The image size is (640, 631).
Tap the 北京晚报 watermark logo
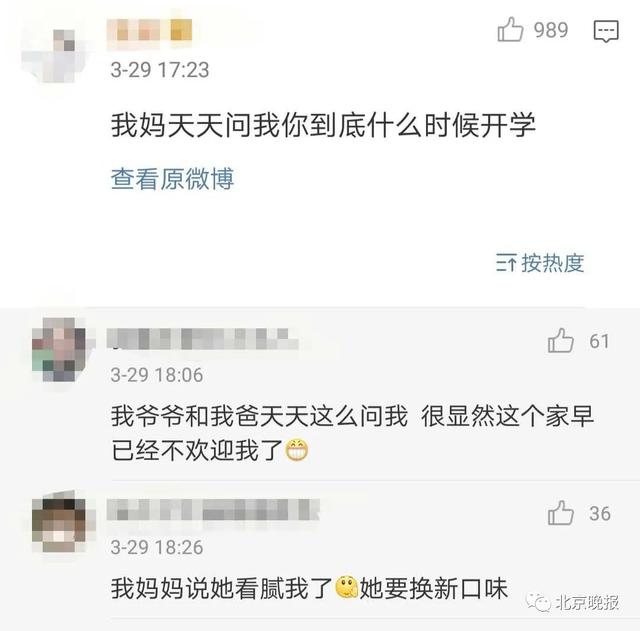pyautogui.click(x=572, y=602)
